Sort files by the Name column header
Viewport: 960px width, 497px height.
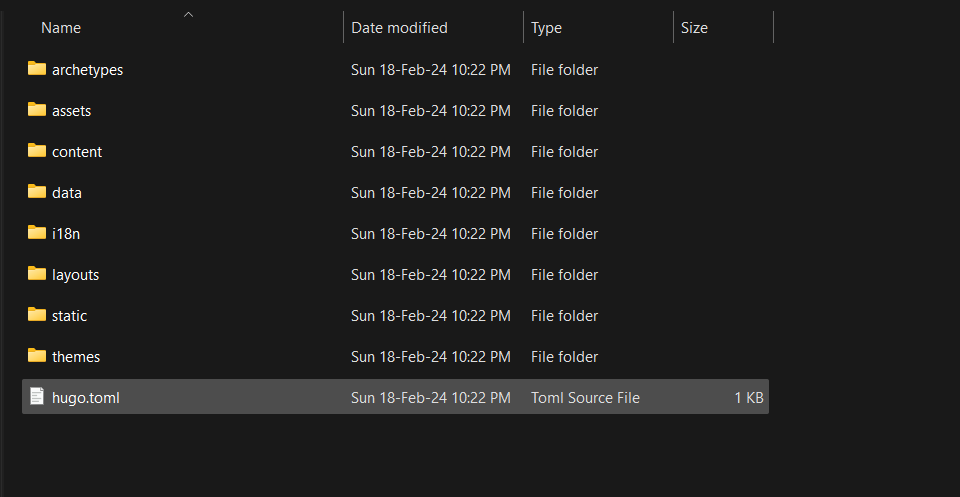pyautogui.click(x=61, y=28)
